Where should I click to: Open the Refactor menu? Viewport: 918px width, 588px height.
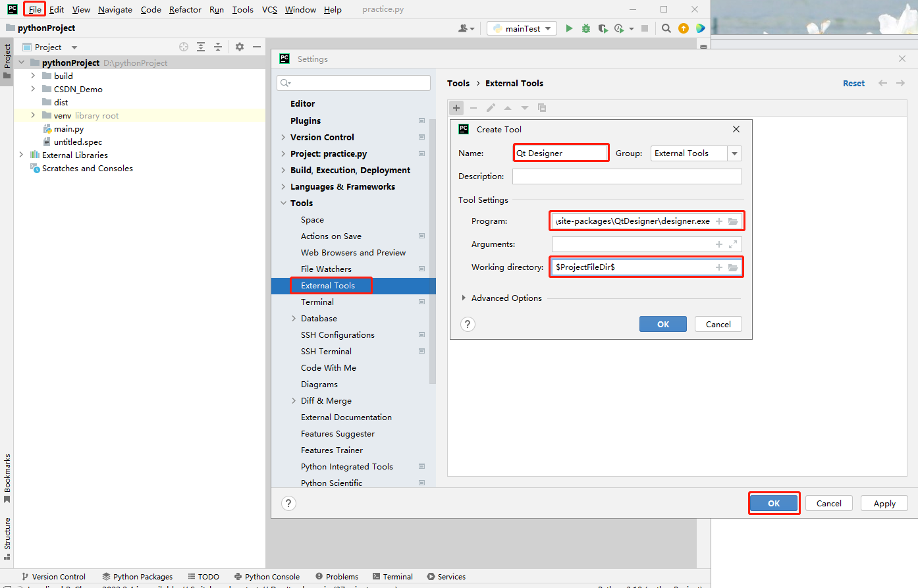coord(185,9)
